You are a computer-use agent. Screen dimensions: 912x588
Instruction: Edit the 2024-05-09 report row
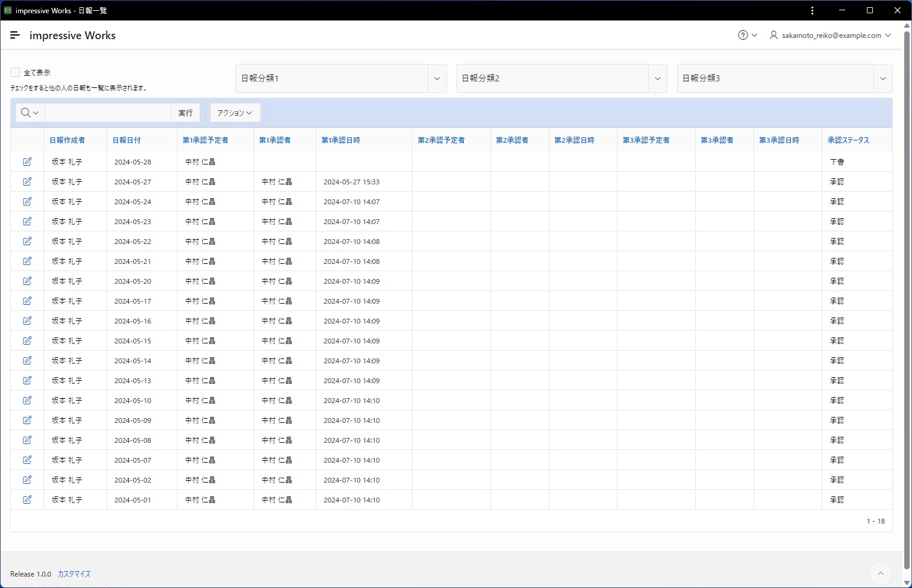[x=27, y=420]
